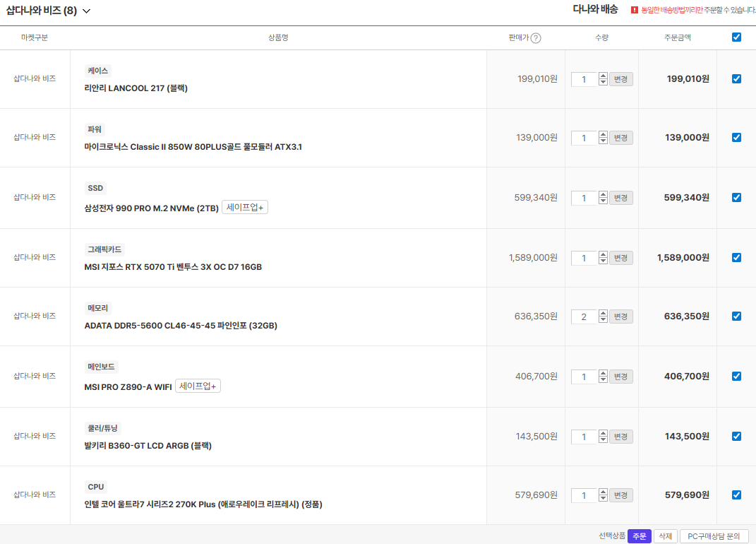The width and height of the screenshot is (756, 544).
Task: Uncheck the 인텔 코어 울트라7 CPU checkbox
Action: [736, 495]
